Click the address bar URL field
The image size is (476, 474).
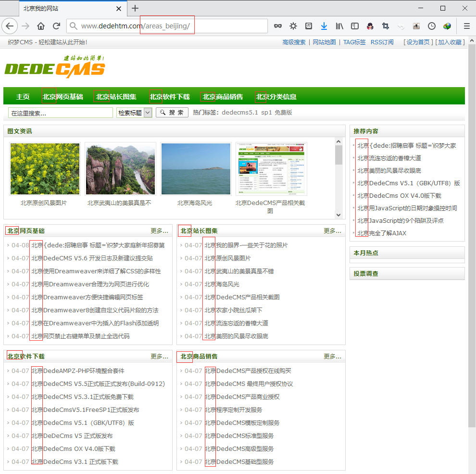click(x=167, y=26)
